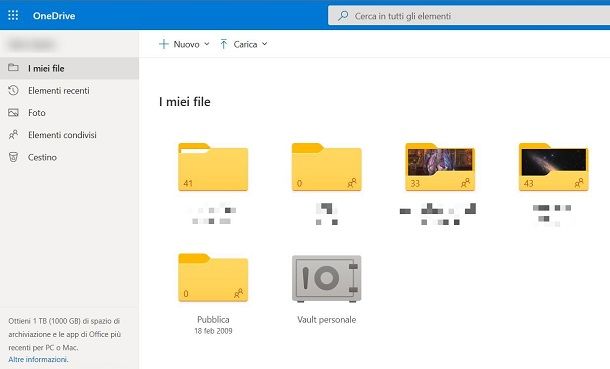Click the shared icon on the 43-item folder
The image size is (610, 369).
click(x=579, y=183)
